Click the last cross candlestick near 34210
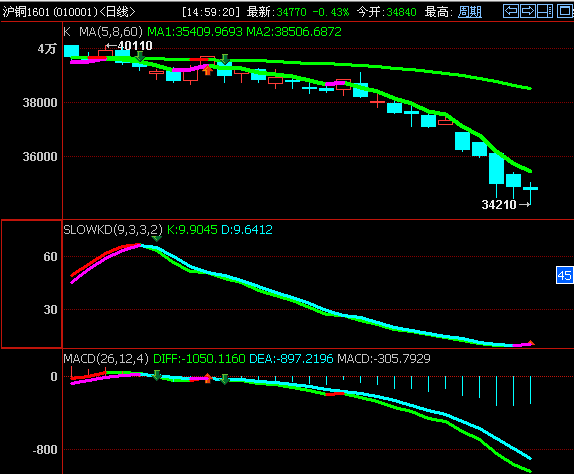 [530, 189]
